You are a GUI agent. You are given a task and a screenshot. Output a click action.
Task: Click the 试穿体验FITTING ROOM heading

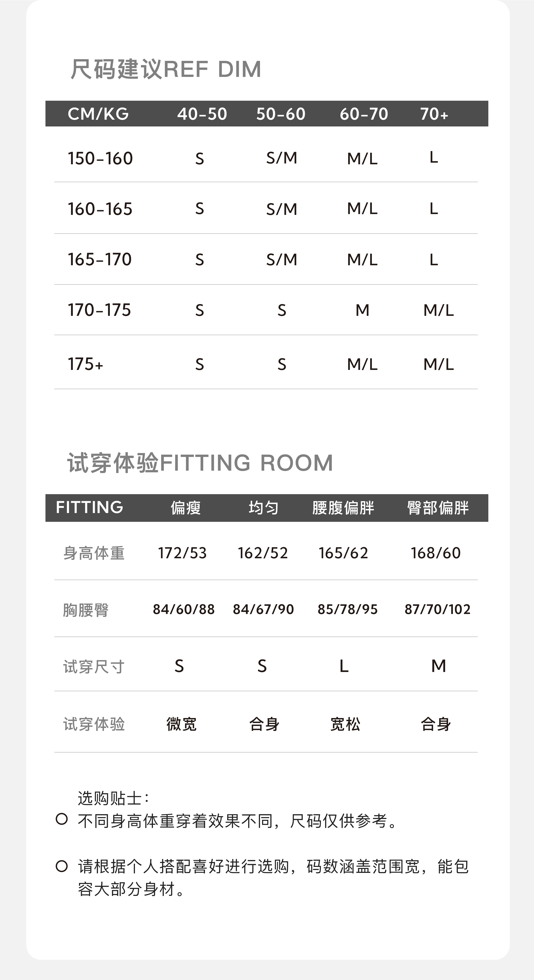[200, 463]
